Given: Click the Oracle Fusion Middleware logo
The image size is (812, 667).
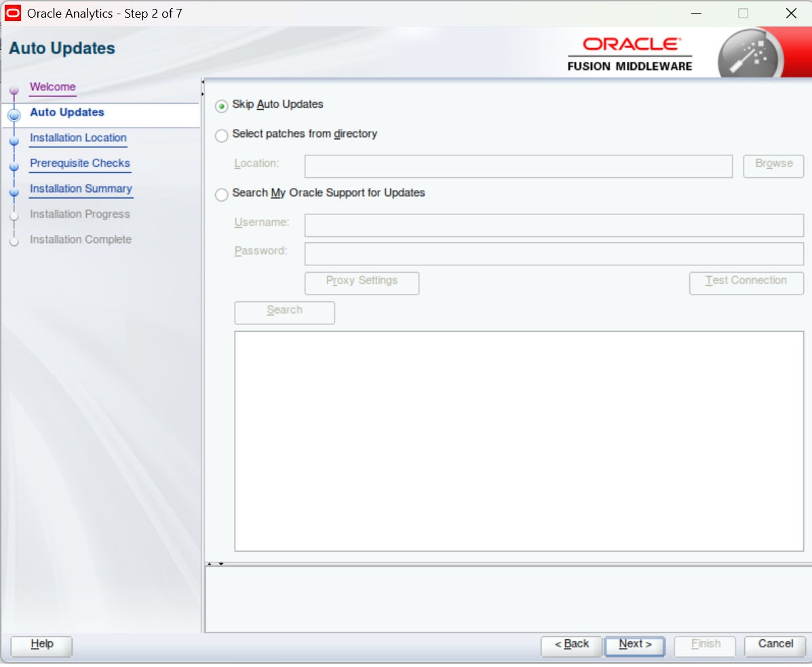Looking at the screenshot, I should [x=630, y=54].
